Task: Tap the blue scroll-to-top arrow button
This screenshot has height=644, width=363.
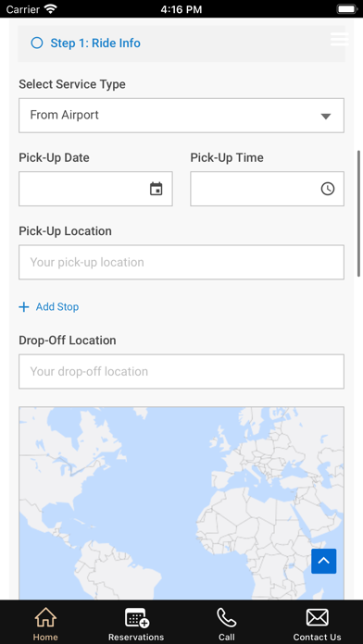Action: coord(323,561)
